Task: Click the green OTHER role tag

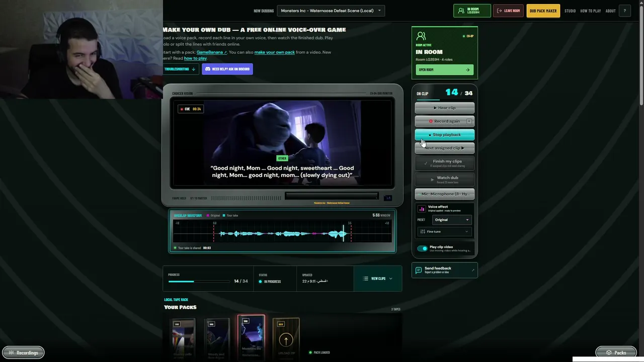Action: pos(282,158)
